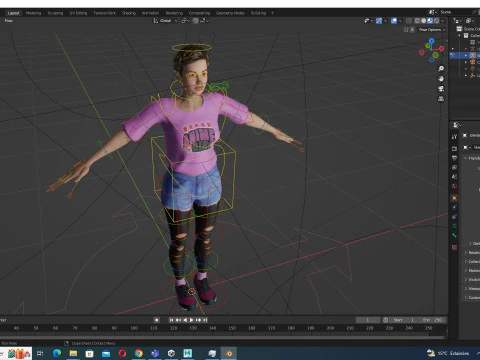This screenshot has height=360, width=480.
Task: Open the Output properties tab
Action: pos(454,158)
